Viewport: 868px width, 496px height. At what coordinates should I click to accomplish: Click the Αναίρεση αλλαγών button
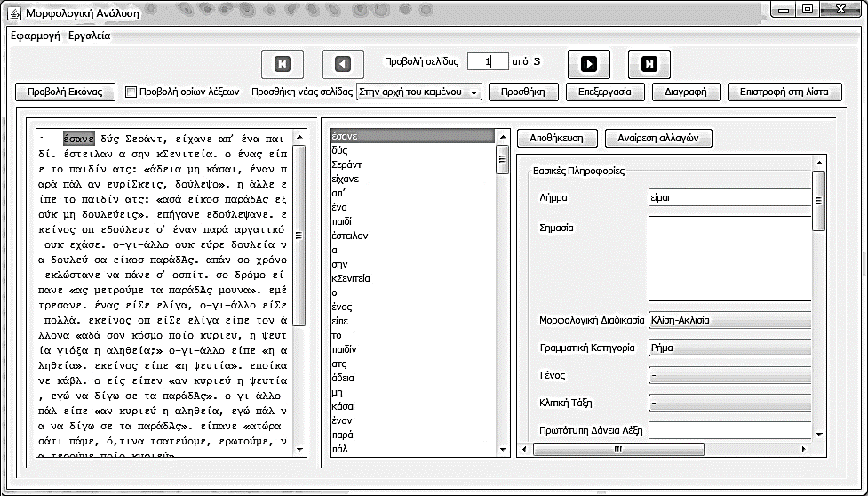pyautogui.click(x=658, y=139)
